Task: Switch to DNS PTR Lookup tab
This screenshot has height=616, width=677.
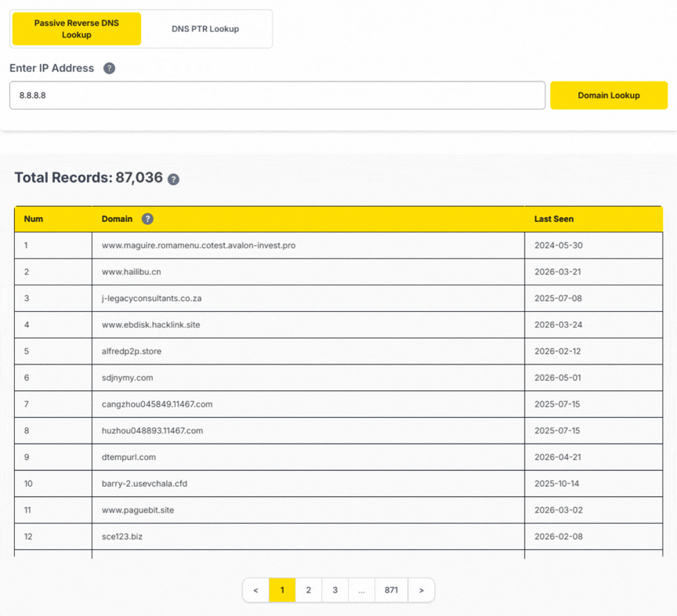Action: point(205,29)
